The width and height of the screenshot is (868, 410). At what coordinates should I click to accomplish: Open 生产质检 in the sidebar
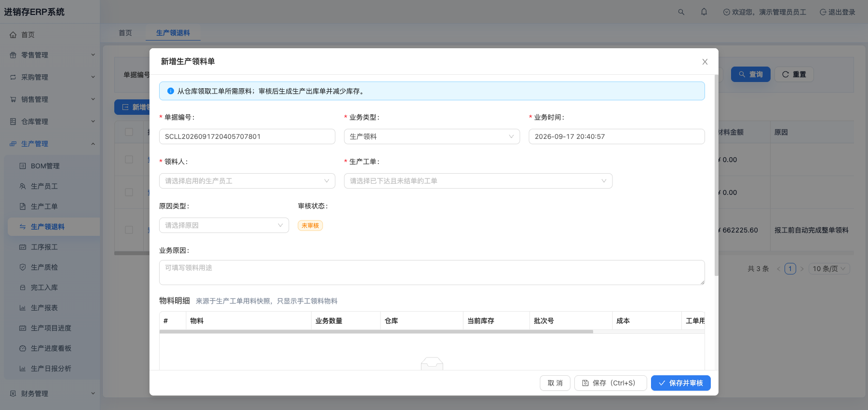54,267
